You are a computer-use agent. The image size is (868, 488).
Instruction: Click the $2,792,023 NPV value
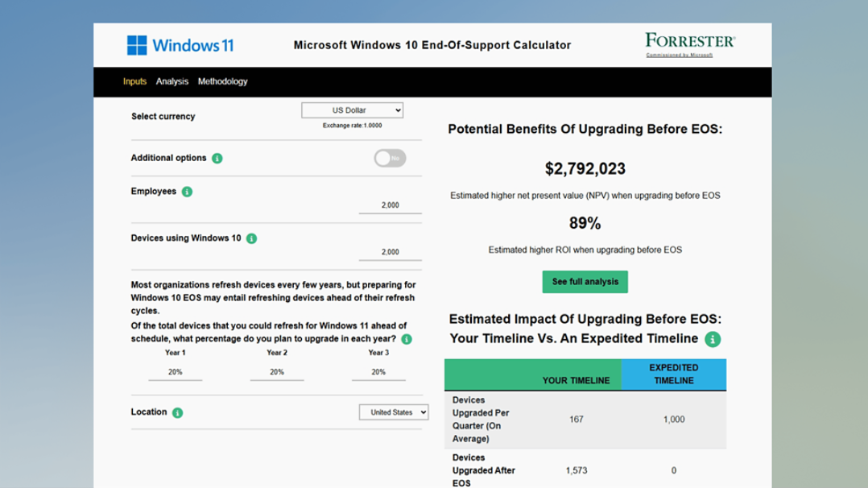585,168
